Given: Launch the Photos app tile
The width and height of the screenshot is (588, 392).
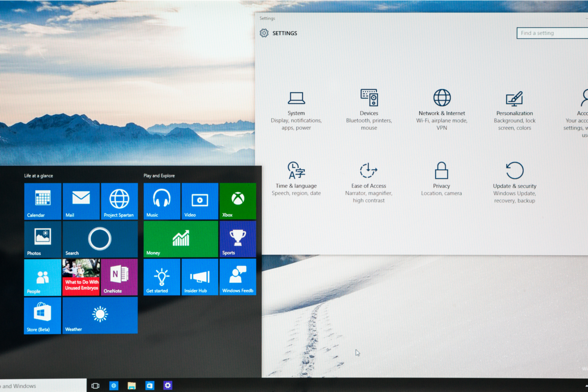Looking at the screenshot, I should 42,239.
